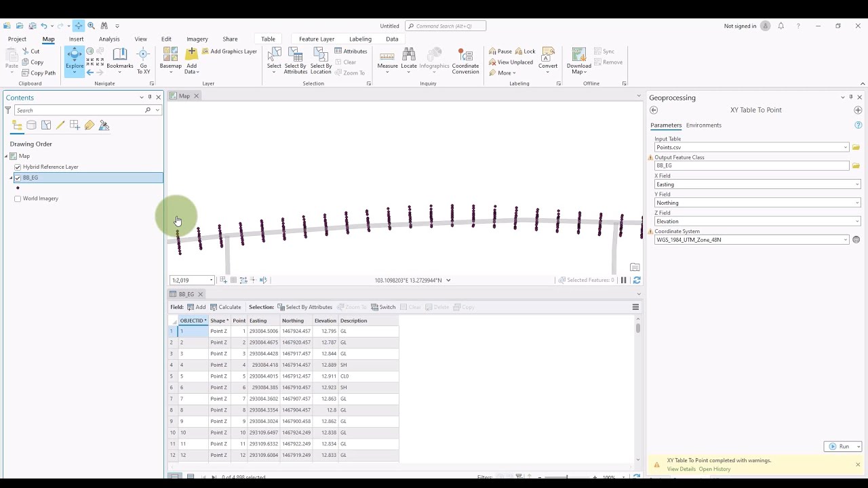Image resolution: width=868 pixels, height=488 pixels.
Task: Run the XY Table To Point tool
Action: click(x=840, y=447)
